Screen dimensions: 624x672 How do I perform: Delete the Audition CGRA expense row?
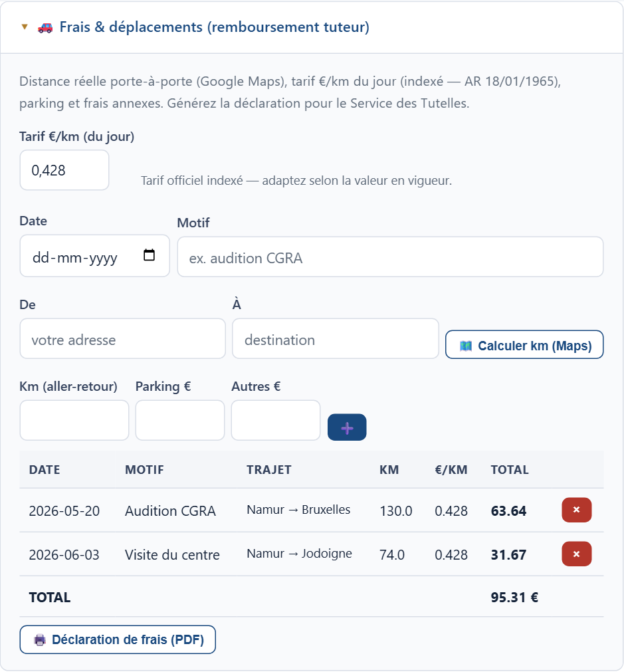coord(576,510)
